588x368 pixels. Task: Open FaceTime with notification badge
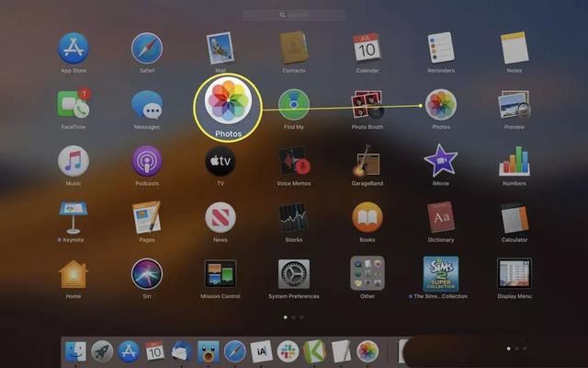(73, 104)
